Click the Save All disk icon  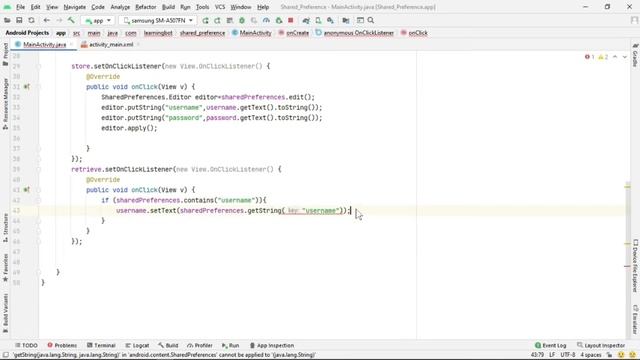19,20
